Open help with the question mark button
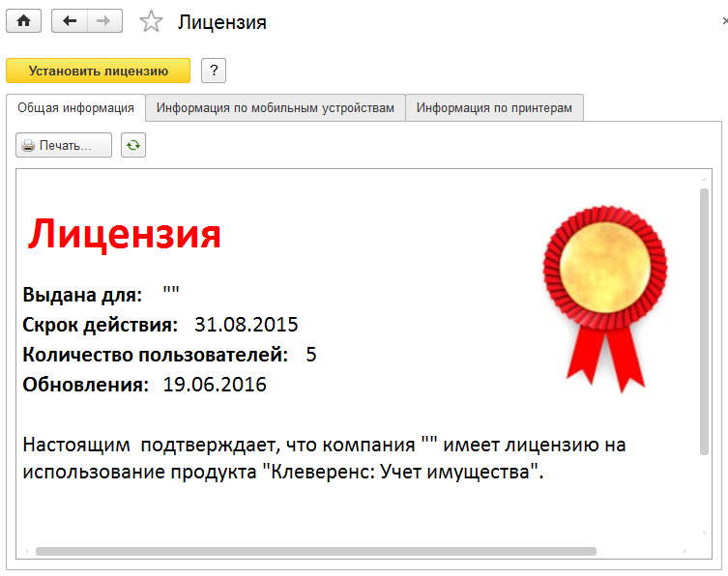Viewport: 728px width, 576px height. [x=214, y=71]
